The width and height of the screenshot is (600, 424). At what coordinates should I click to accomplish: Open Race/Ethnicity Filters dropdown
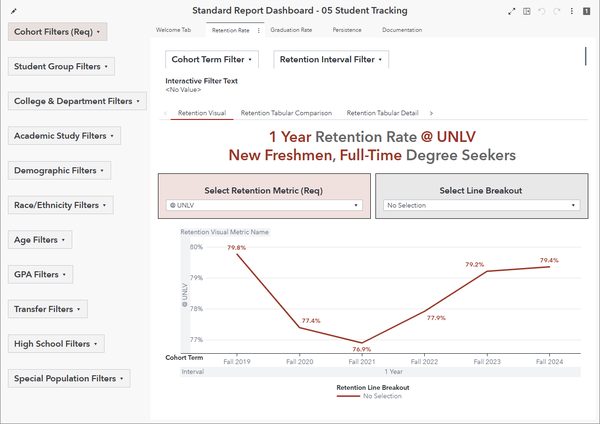point(60,205)
